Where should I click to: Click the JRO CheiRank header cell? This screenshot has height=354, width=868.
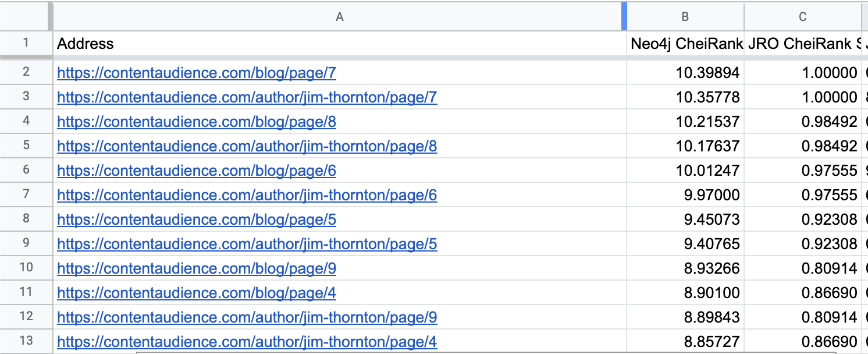802,44
